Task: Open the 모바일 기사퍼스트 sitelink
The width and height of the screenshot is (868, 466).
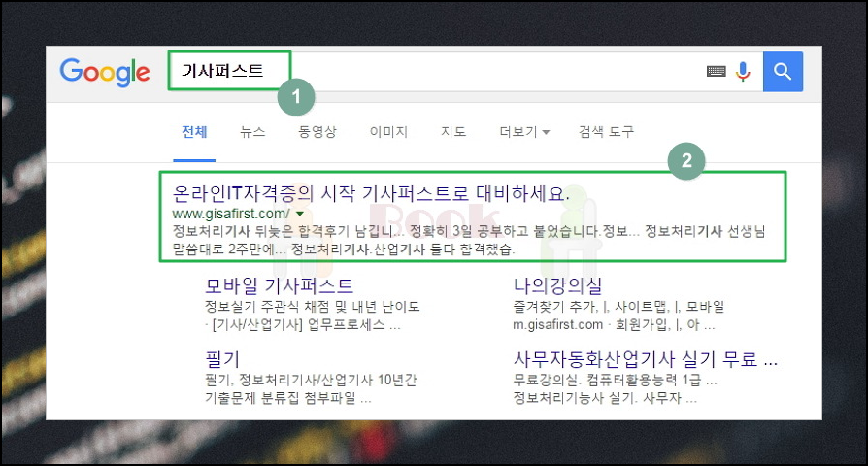Action: tap(279, 286)
